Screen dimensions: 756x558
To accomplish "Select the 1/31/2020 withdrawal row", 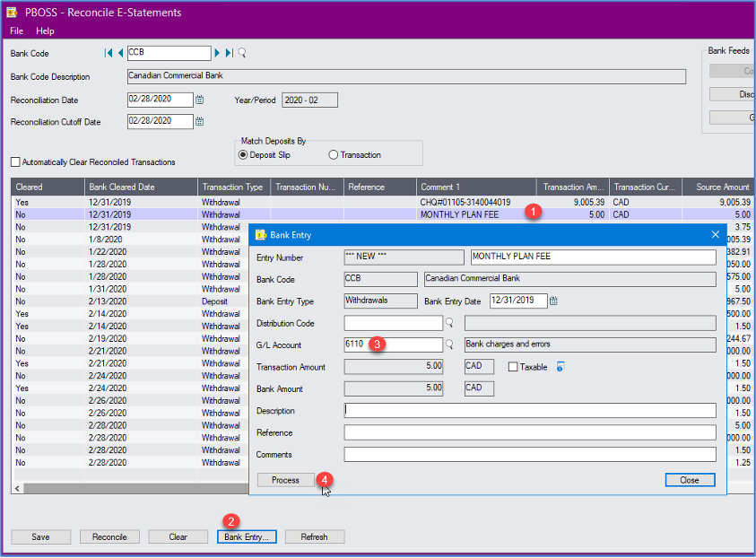I will point(130,289).
